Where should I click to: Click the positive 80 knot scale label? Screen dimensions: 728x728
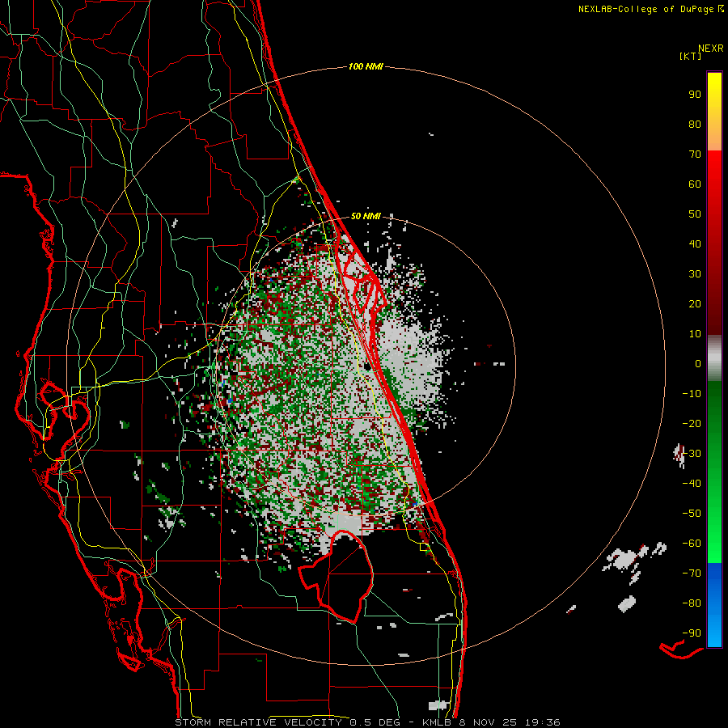pos(695,124)
